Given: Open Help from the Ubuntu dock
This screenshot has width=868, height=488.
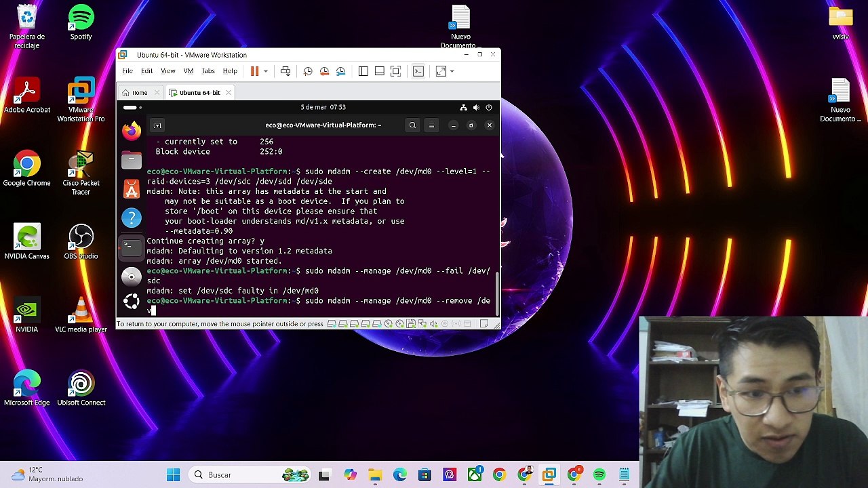Looking at the screenshot, I should [x=132, y=218].
